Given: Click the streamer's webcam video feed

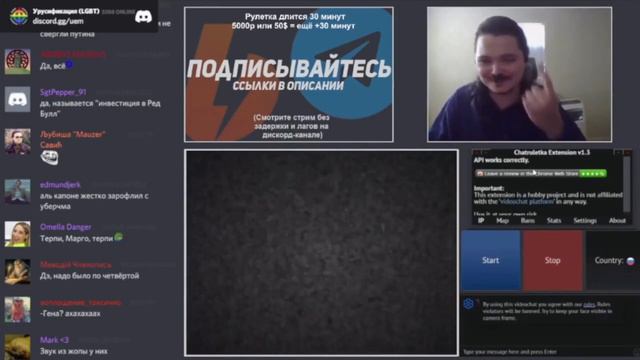Looking at the screenshot, I should (x=519, y=74).
